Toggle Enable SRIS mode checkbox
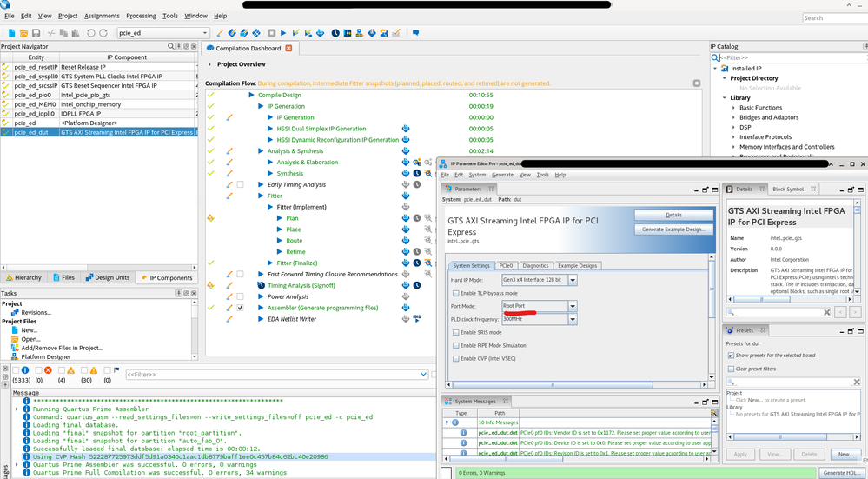 pos(456,332)
